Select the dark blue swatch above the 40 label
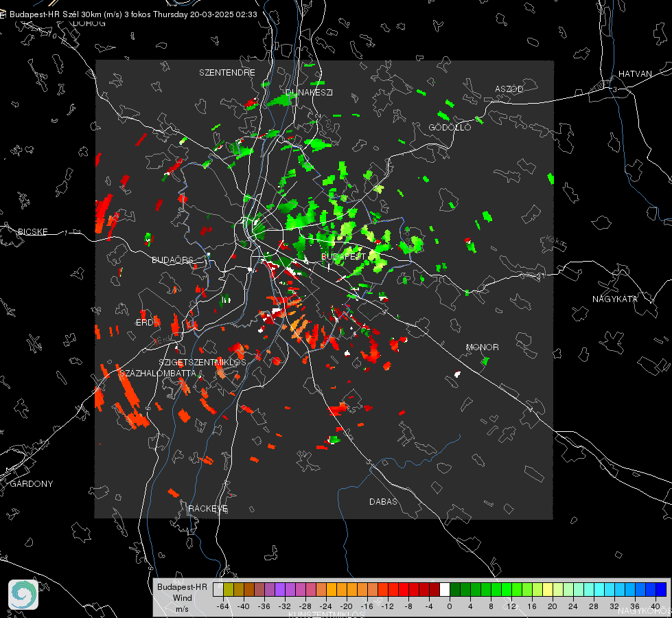 point(661,589)
